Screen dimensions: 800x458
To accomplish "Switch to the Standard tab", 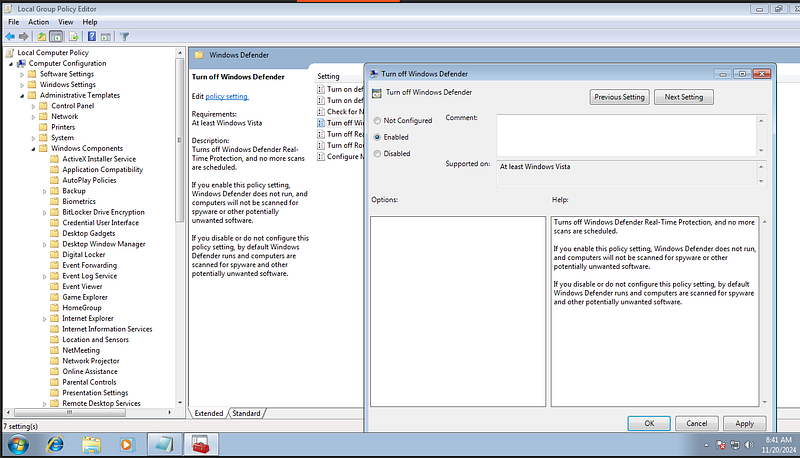I will tap(246, 413).
